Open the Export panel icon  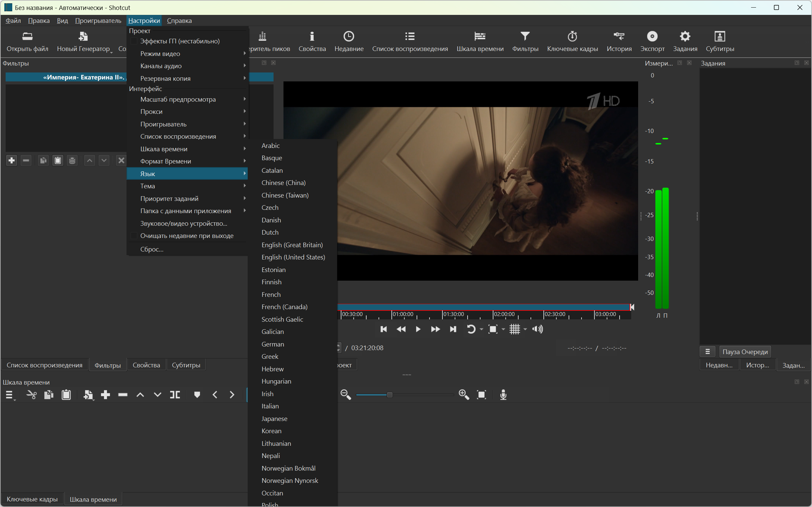click(652, 36)
